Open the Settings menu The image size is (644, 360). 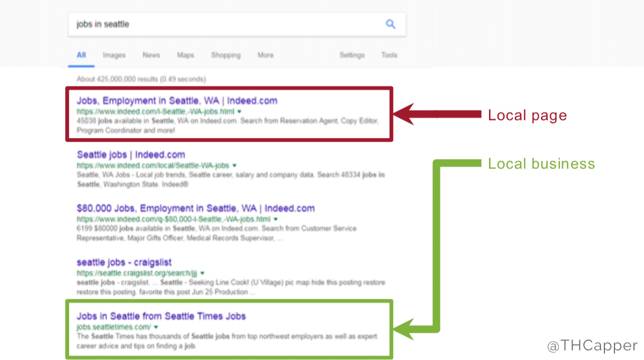point(352,55)
